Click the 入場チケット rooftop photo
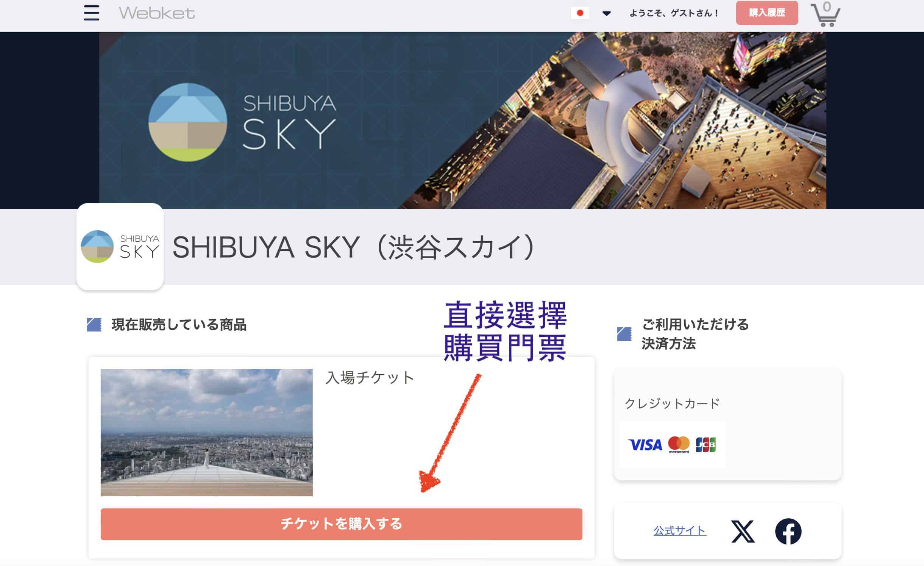Image resolution: width=924 pixels, height=566 pixels. pos(207,432)
